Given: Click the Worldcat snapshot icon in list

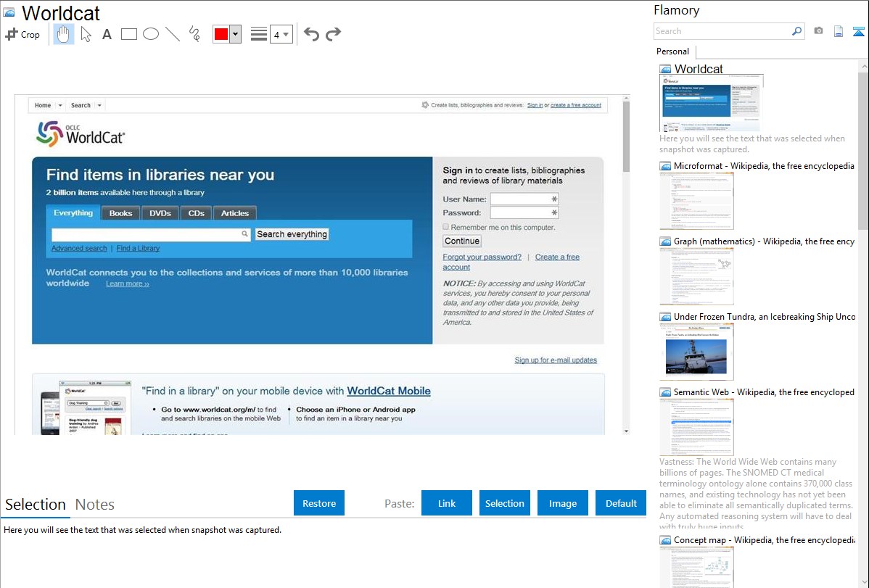Looking at the screenshot, I should point(666,70).
